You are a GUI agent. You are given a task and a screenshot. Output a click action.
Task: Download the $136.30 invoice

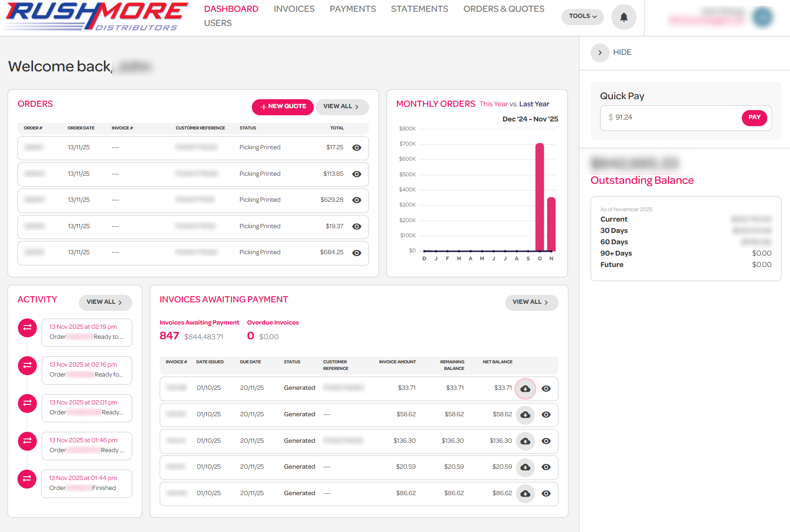[x=525, y=441]
